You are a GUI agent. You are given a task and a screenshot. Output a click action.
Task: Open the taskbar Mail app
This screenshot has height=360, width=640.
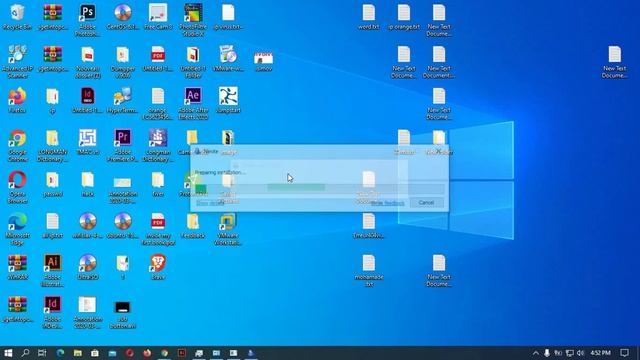(112, 353)
